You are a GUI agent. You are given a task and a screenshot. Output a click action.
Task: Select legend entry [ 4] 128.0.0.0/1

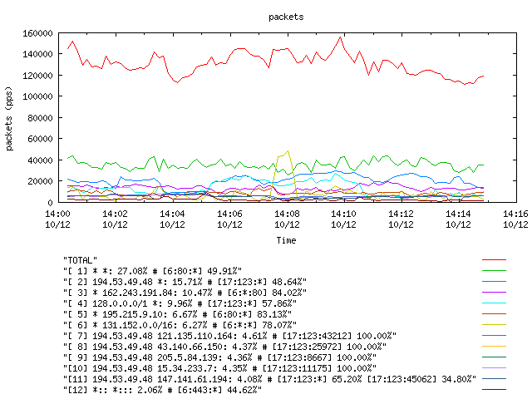click(x=180, y=303)
